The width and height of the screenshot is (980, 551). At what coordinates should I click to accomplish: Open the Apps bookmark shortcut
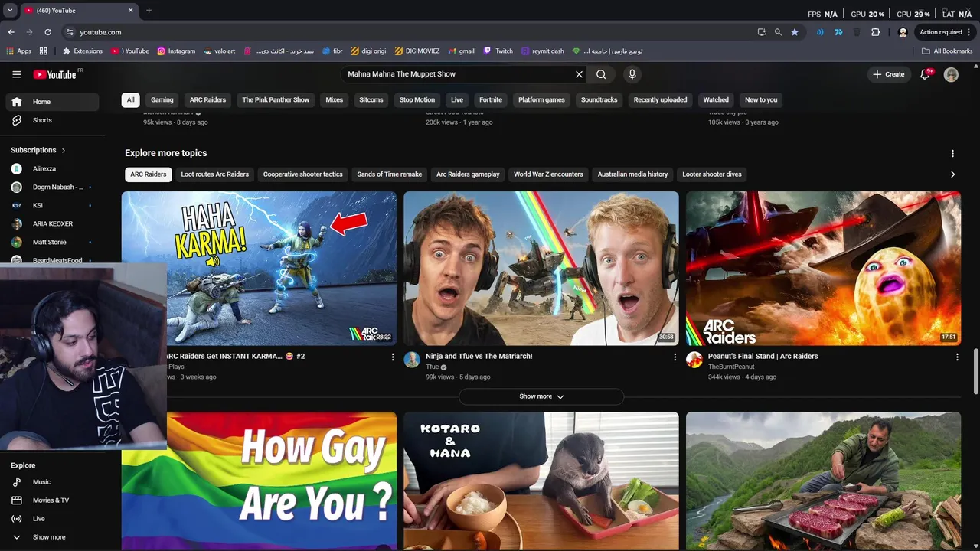click(19, 51)
